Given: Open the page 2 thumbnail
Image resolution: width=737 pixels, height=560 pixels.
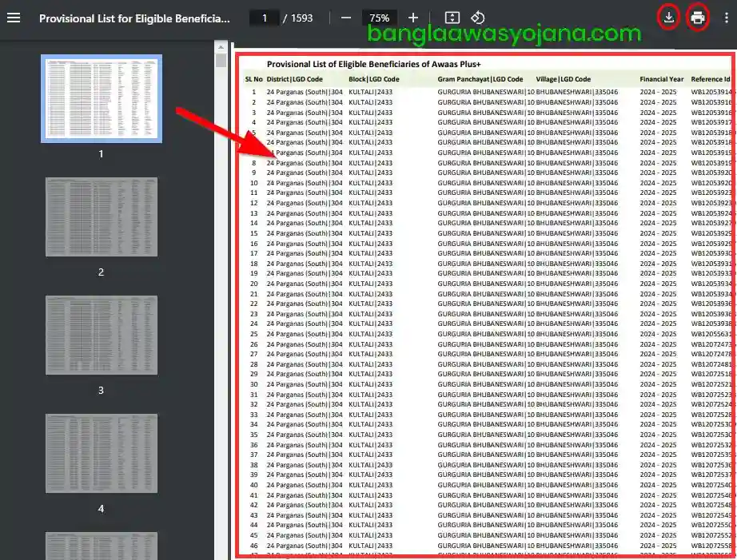Looking at the screenshot, I should point(102,216).
